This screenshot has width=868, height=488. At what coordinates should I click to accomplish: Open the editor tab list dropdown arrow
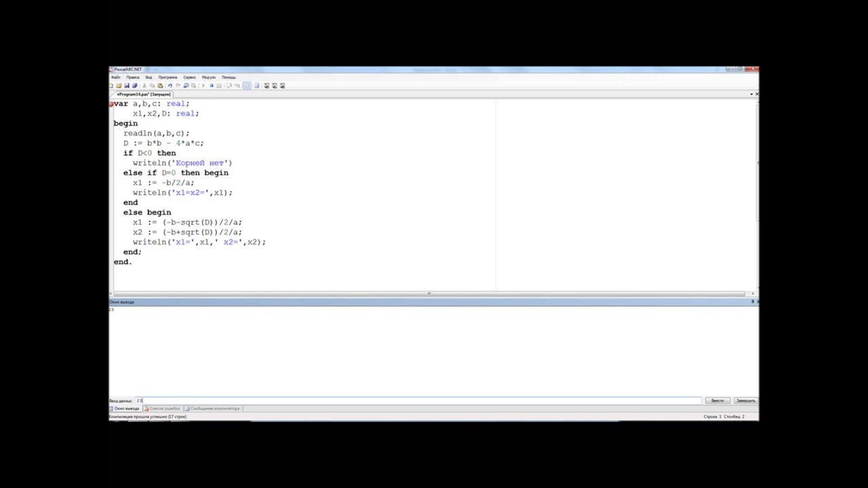751,94
